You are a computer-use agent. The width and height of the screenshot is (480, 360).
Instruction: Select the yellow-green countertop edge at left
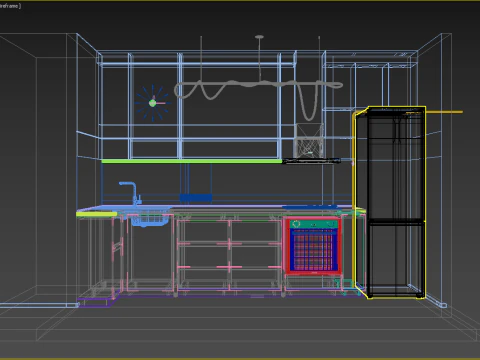[97, 214]
